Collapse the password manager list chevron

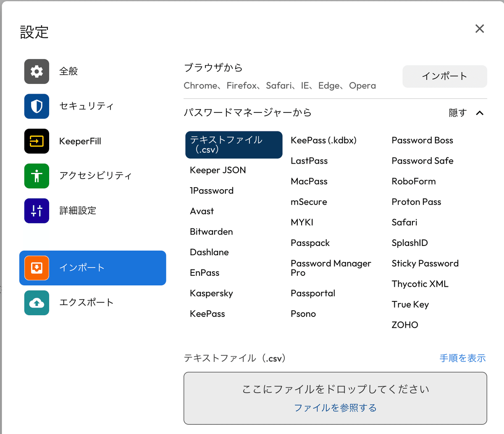click(x=480, y=113)
